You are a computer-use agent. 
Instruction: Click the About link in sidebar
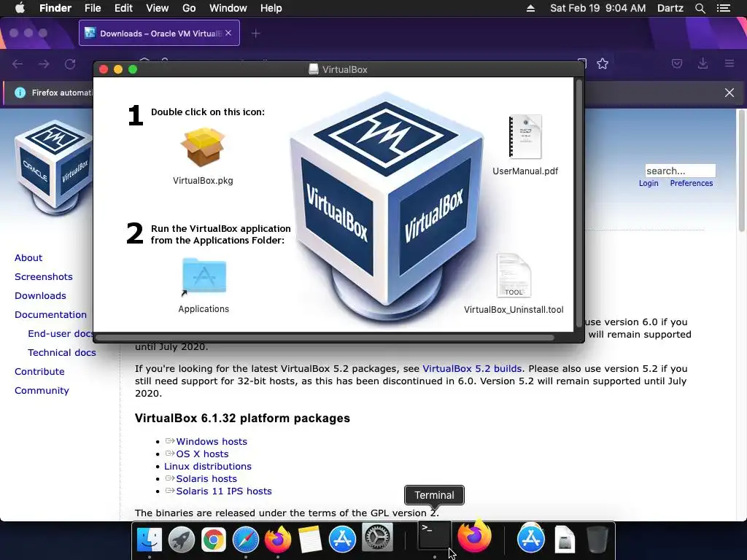28,257
